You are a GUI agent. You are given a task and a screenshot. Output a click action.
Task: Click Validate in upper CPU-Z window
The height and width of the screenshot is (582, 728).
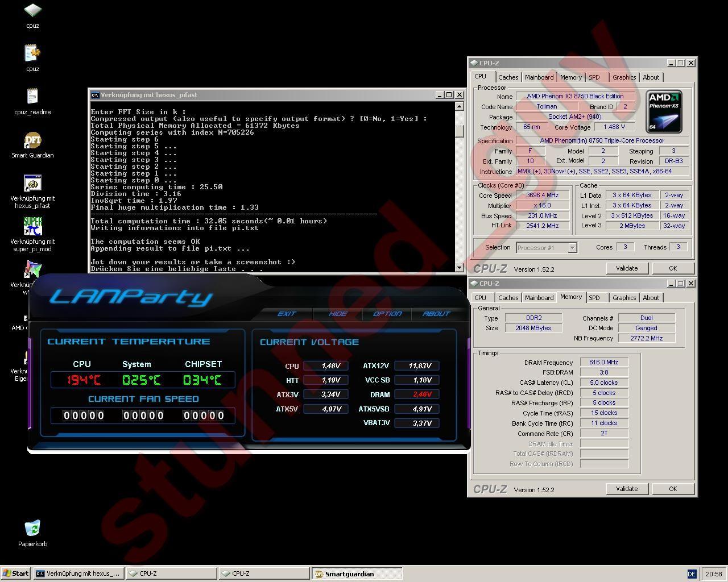click(x=627, y=268)
